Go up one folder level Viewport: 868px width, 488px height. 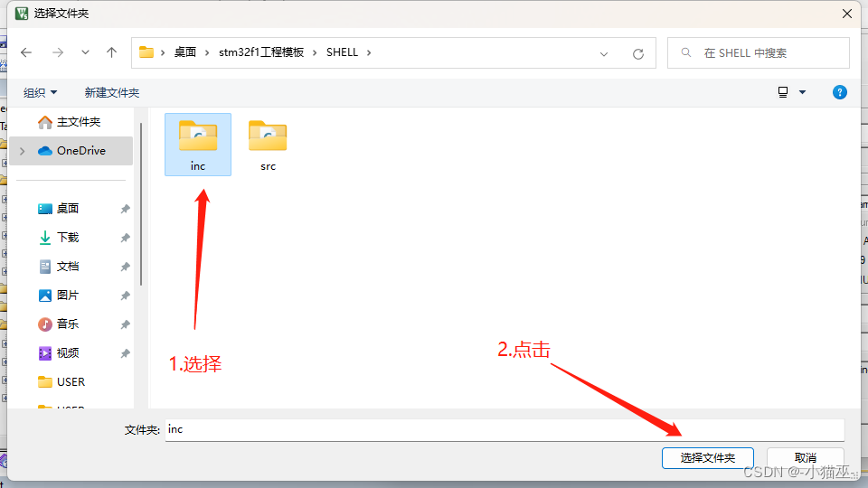pyautogui.click(x=112, y=52)
